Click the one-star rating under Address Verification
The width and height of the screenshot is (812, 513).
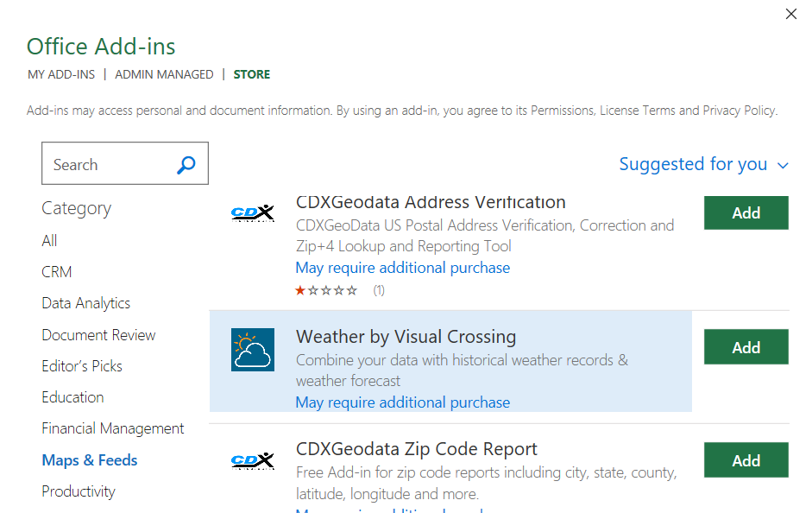click(x=300, y=291)
